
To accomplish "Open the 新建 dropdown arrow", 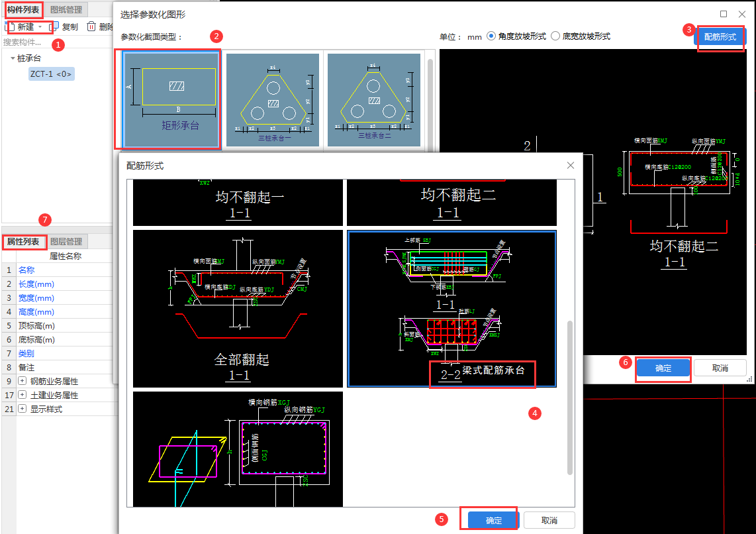I will tap(40, 27).
